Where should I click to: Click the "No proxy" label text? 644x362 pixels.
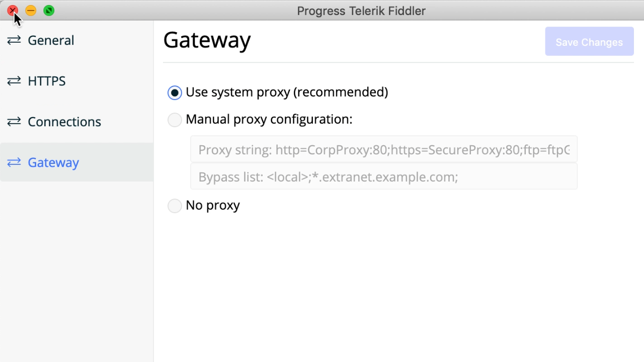tap(213, 206)
